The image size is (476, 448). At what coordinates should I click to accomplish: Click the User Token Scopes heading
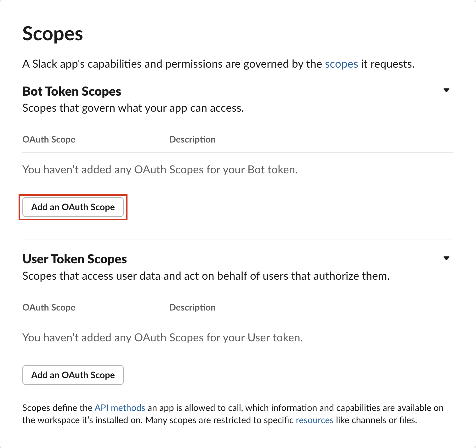[75, 259]
